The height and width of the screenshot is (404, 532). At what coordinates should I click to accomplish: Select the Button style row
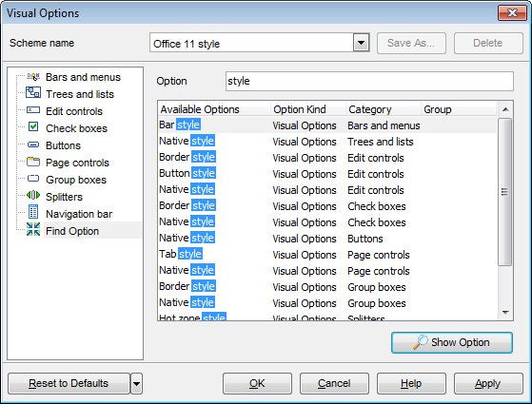pos(327,174)
